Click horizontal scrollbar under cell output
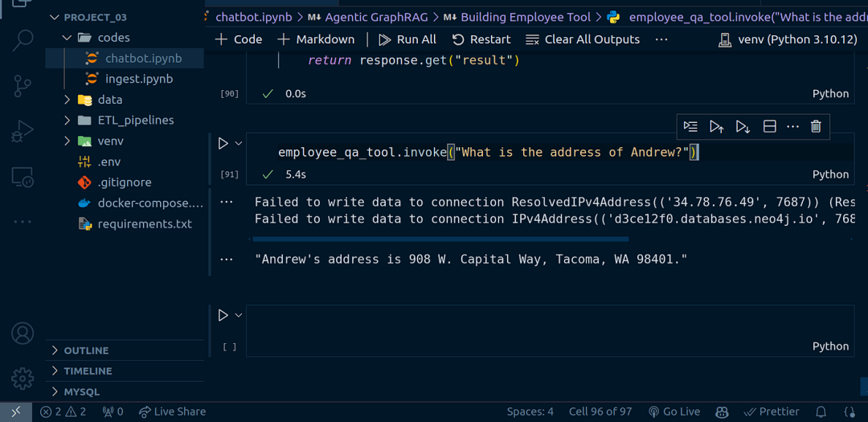 pyautogui.click(x=440, y=240)
